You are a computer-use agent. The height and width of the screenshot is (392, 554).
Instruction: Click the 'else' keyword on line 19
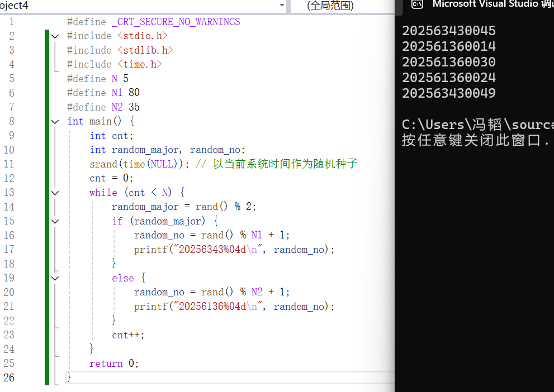(x=123, y=278)
